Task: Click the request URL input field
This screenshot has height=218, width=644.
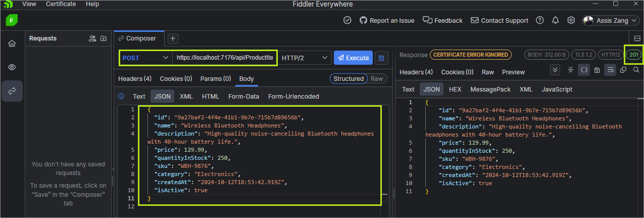Action: click(225, 58)
